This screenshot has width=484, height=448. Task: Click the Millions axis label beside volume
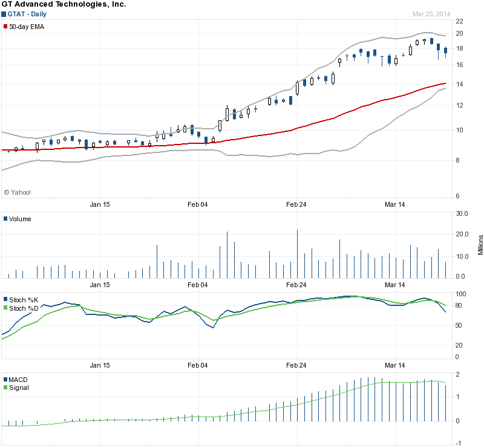tap(480, 244)
